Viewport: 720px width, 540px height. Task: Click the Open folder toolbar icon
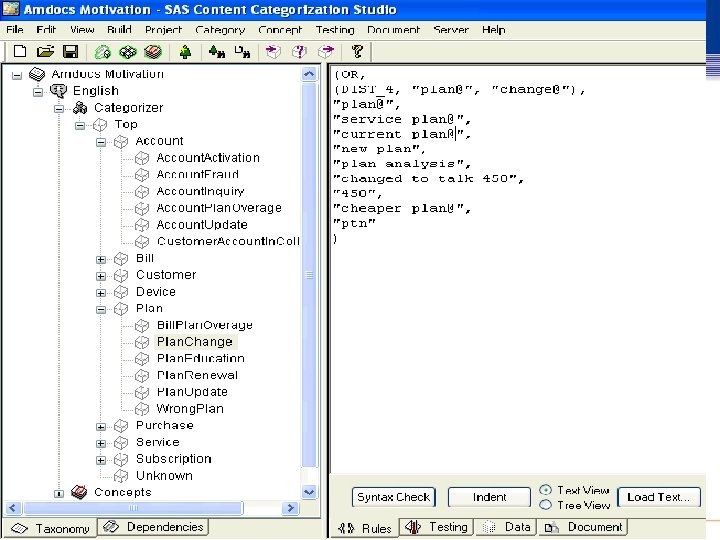pos(45,51)
